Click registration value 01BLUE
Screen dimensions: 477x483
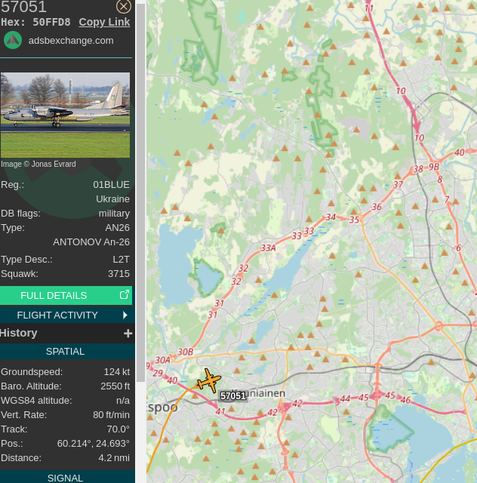click(x=111, y=185)
